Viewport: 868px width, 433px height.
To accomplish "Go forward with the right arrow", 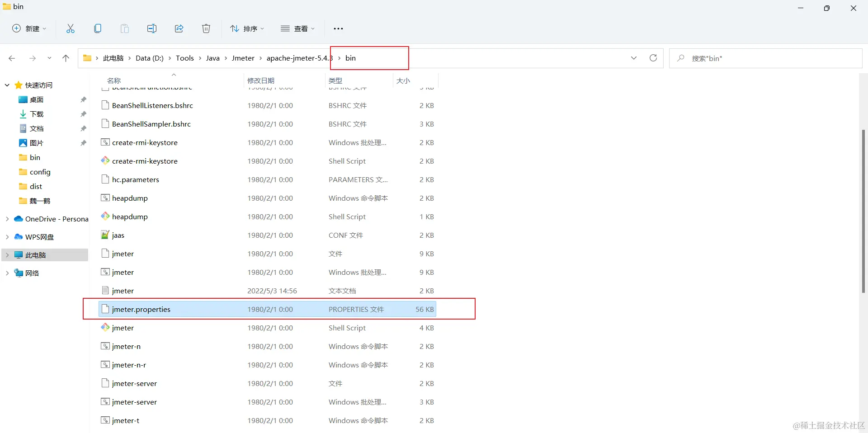I will click(33, 58).
